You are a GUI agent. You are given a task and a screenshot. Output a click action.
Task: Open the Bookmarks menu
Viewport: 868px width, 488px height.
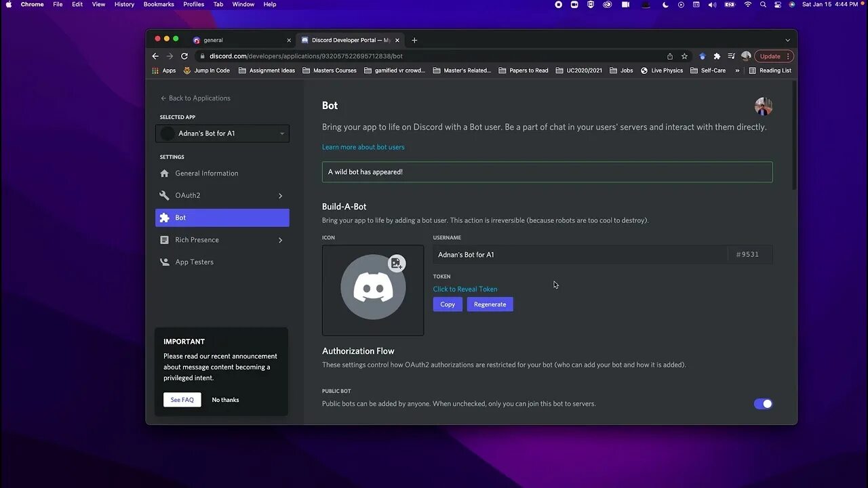[159, 4]
